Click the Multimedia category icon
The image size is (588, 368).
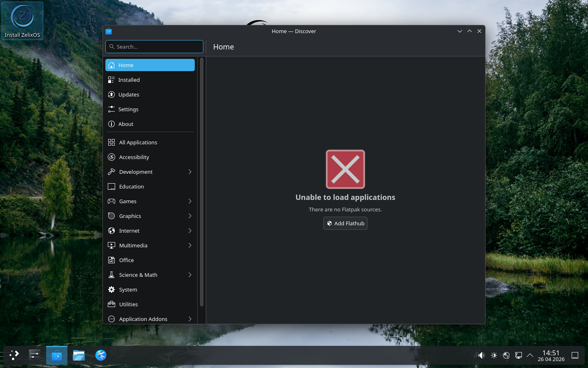[111, 245]
